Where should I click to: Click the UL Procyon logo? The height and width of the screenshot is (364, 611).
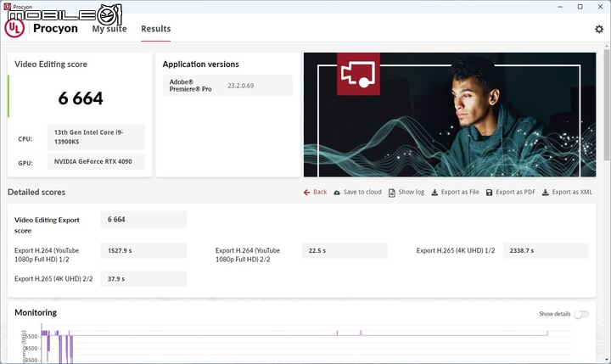point(14,28)
